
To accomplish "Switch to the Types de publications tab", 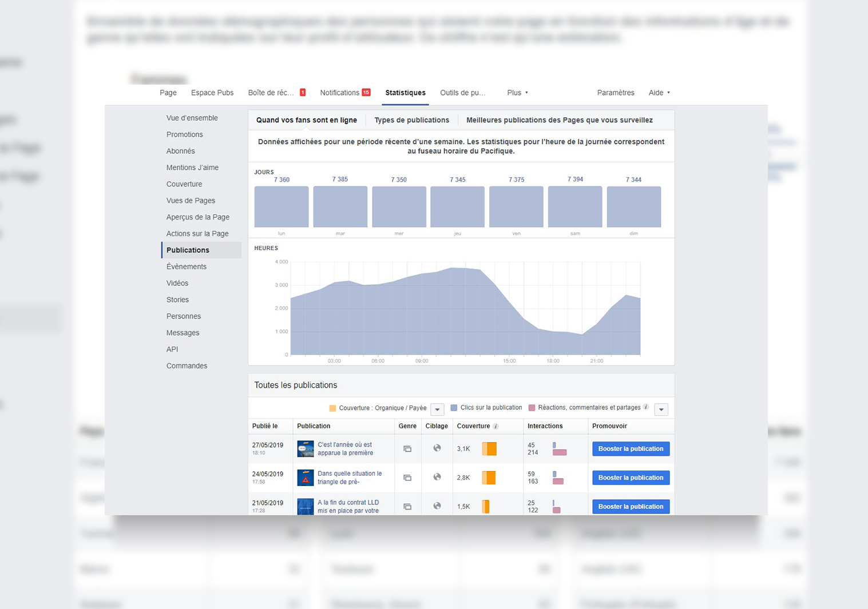I will pyautogui.click(x=411, y=120).
